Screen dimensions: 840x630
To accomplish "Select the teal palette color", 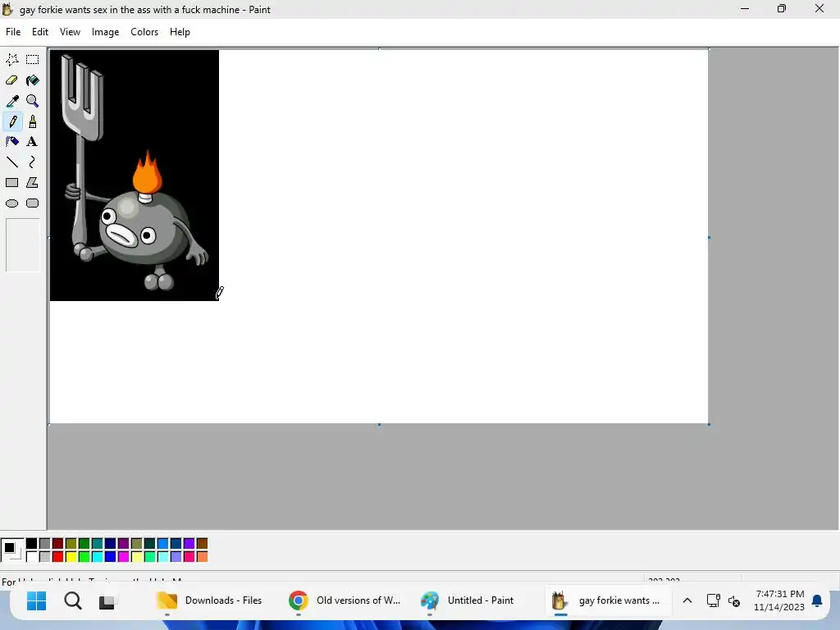I will tap(97, 544).
